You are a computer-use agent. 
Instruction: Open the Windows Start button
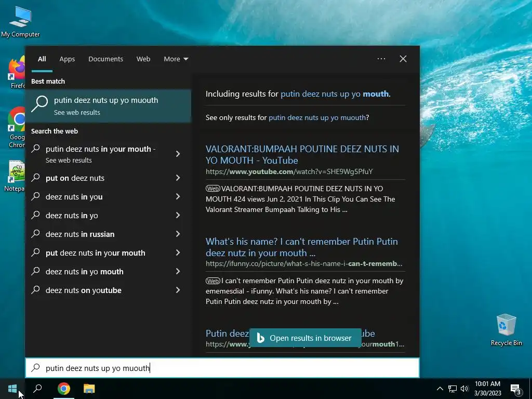[x=12, y=389]
